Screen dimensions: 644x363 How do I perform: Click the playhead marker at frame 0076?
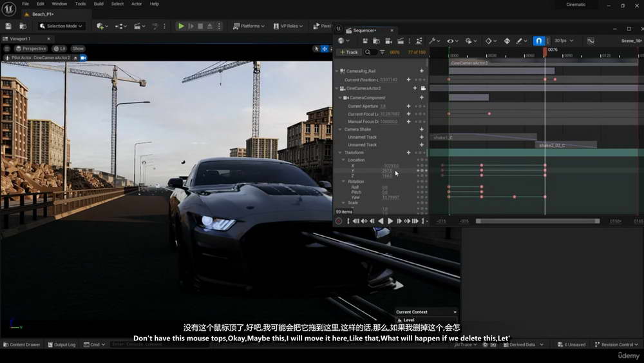pyautogui.click(x=545, y=52)
